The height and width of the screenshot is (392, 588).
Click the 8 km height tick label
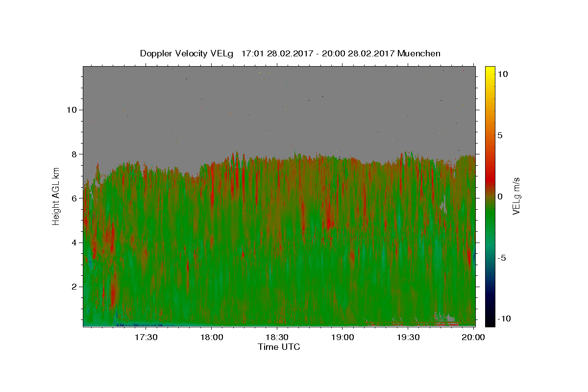click(73, 154)
